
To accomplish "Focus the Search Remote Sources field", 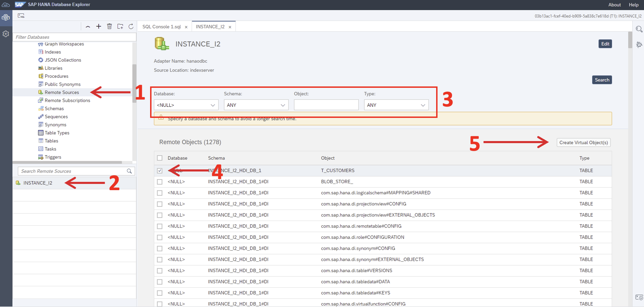I will click(x=73, y=171).
